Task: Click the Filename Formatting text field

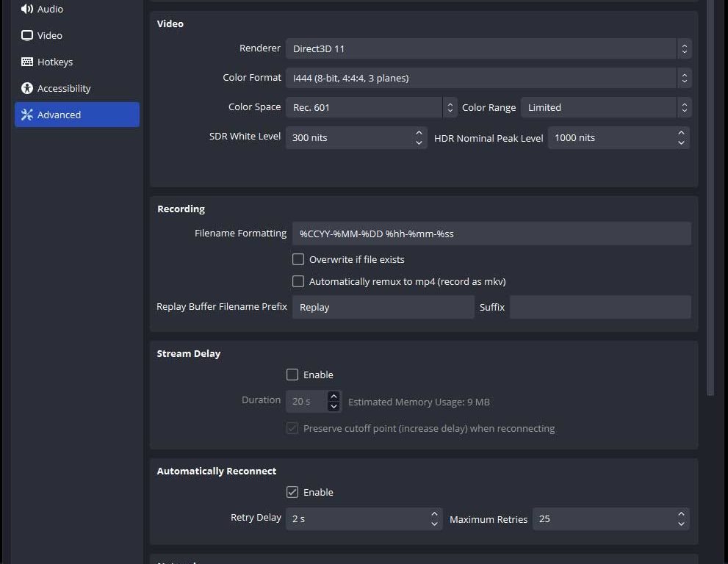Action: [x=491, y=234]
